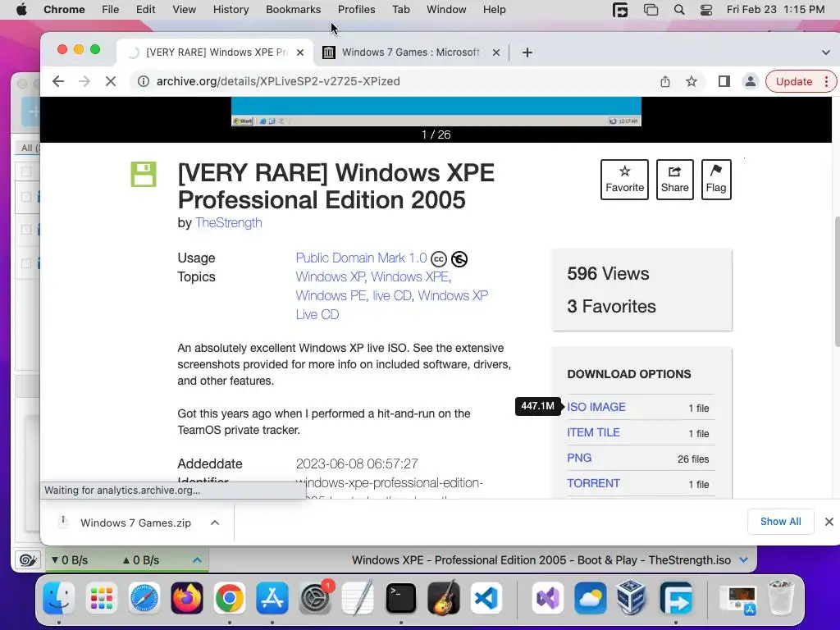
Task: Toggle the snail speed-limit icon in the torrent window
Action: click(x=27, y=560)
